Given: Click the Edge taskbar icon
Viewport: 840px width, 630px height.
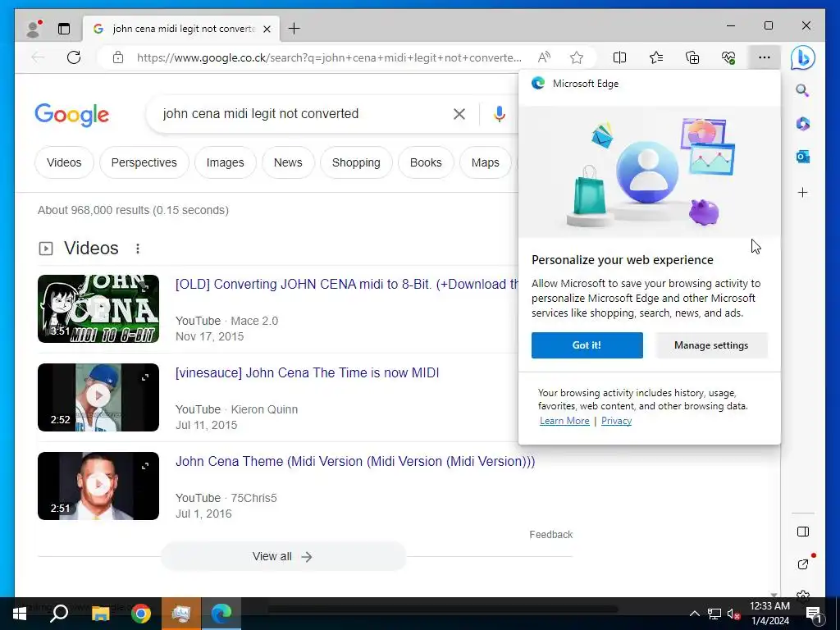Looking at the screenshot, I should [221, 614].
